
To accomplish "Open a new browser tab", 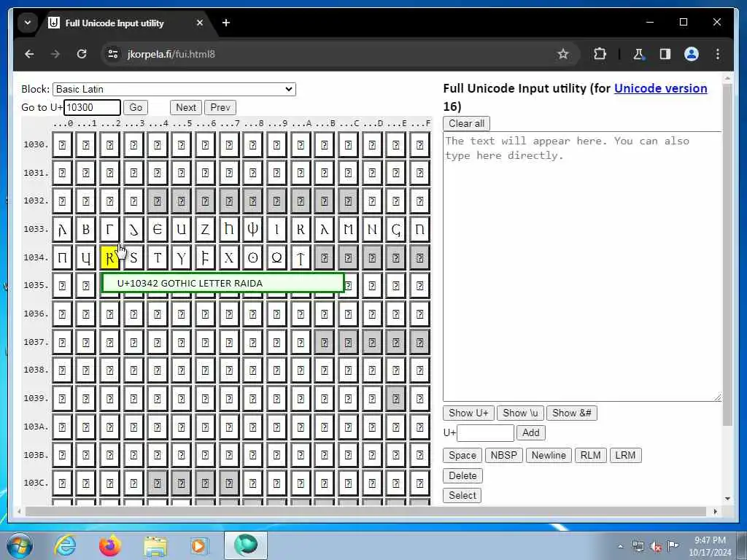I will point(226,23).
